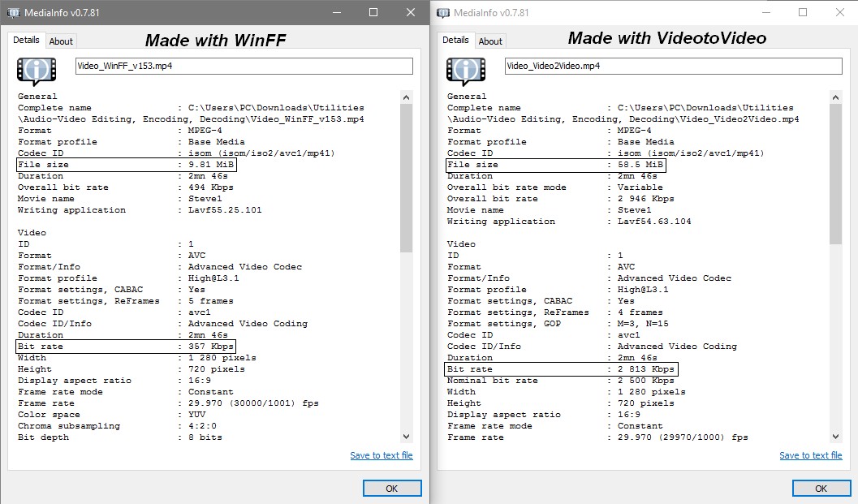Image resolution: width=858 pixels, height=504 pixels.
Task: Click the '2 500 Kbps' nominal bit rate value
Action: coord(645,381)
